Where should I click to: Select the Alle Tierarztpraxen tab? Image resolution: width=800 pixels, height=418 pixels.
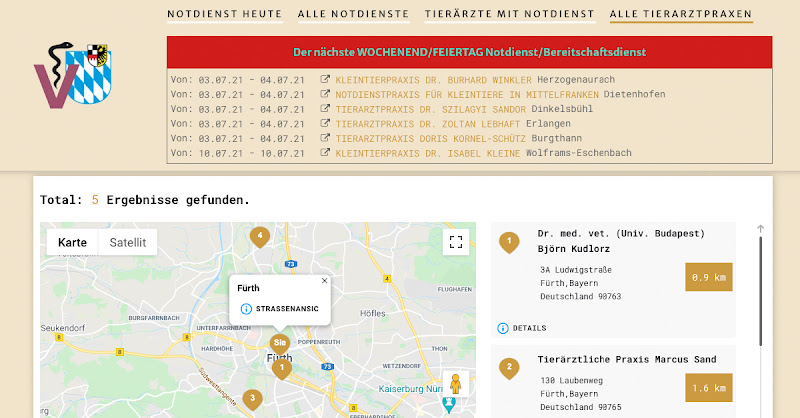pos(681,14)
